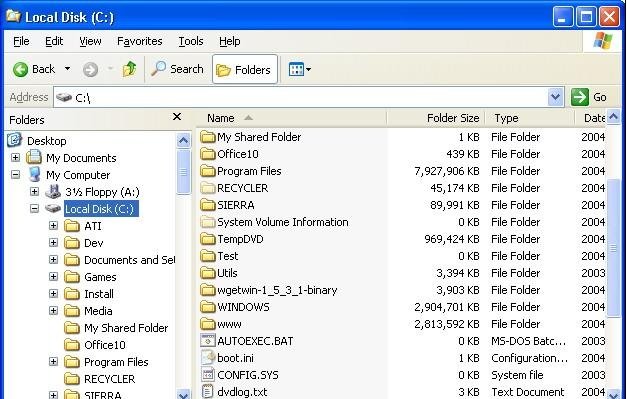Select RECYCLER folder icon in file list
The image size is (627, 399).
(208, 188)
